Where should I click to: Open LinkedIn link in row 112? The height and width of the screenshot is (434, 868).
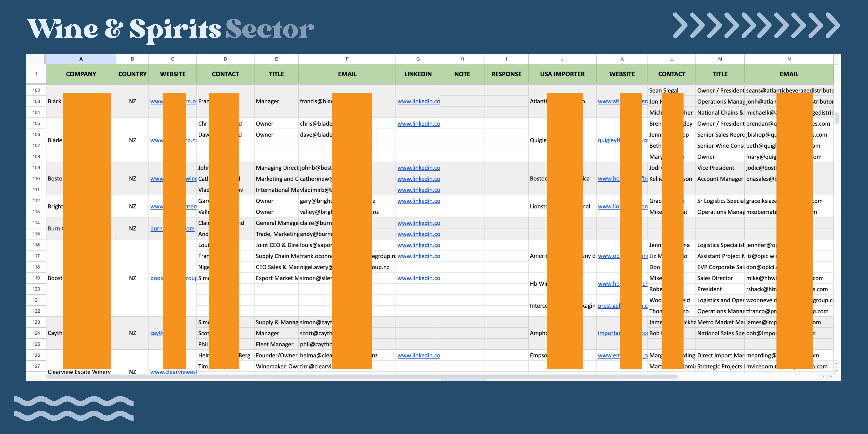419,201
